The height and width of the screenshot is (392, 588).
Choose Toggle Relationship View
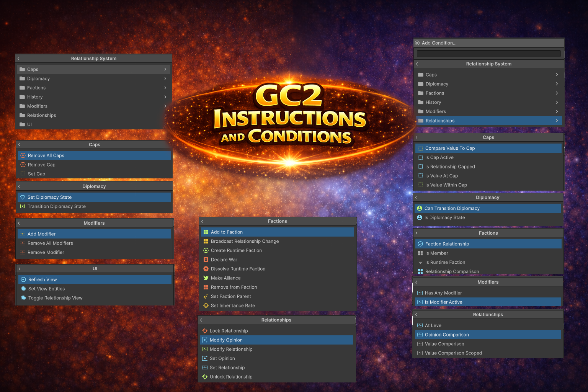click(55, 298)
